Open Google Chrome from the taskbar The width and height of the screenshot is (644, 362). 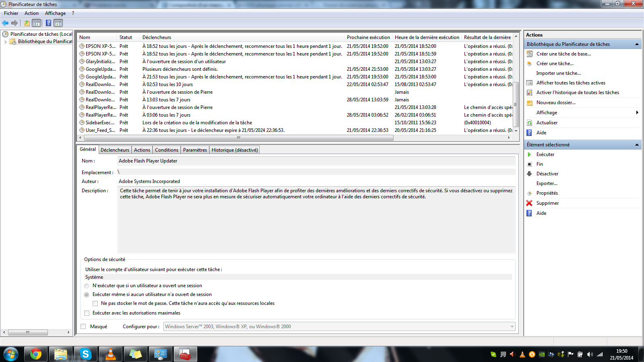(x=35, y=354)
